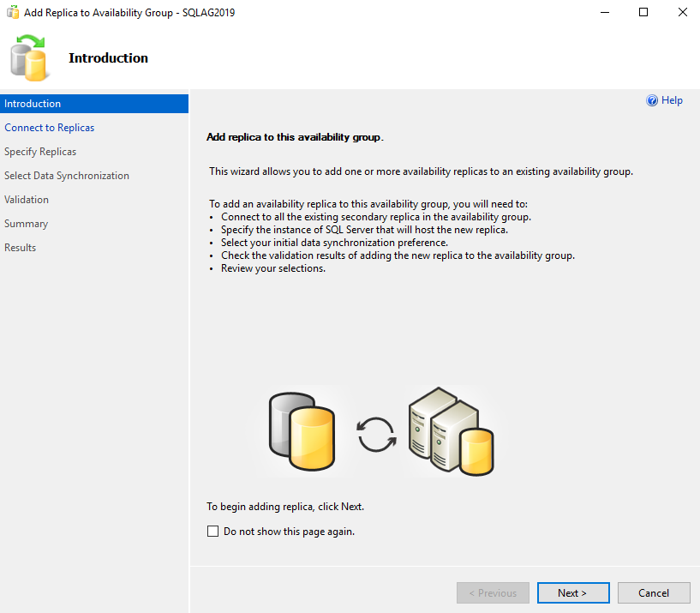Image resolution: width=700 pixels, height=613 pixels.
Task: Click the title bar availability group icon
Action: (13, 13)
